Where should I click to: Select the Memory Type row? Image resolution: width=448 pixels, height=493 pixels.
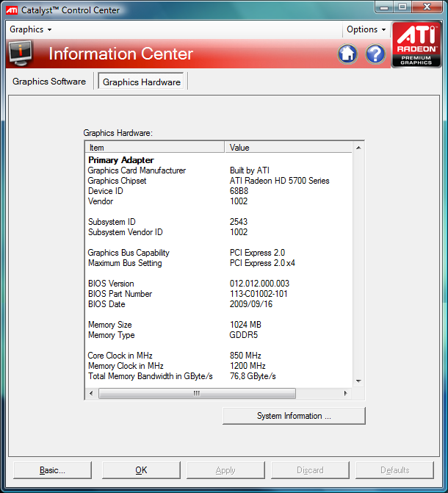pyautogui.click(x=219, y=335)
